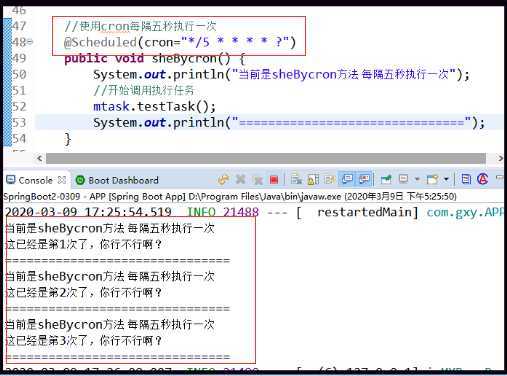Image resolution: width=507 pixels, height=376 pixels.
Task: Switch to the Console tab
Action: 35,180
